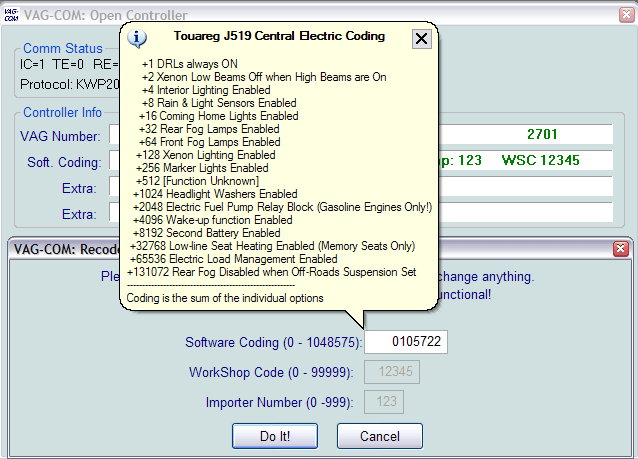The width and height of the screenshot is (638, 459).
Task: Click the Do It! button
Action: [x=275, y=436]
